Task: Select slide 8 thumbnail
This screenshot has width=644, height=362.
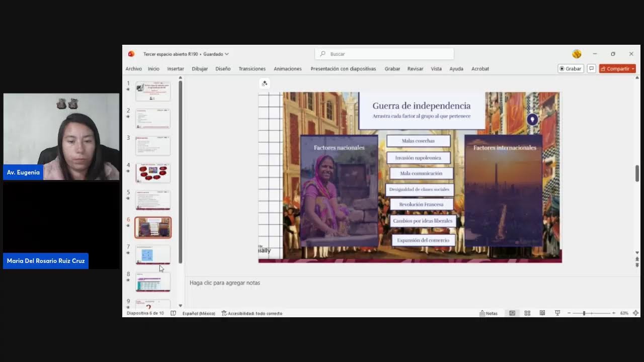Action: 153,282
